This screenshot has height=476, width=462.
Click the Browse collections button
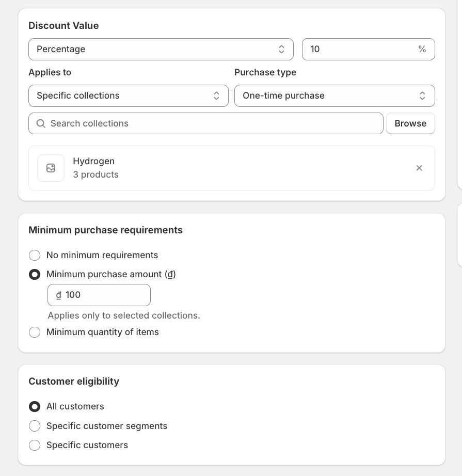410,123
